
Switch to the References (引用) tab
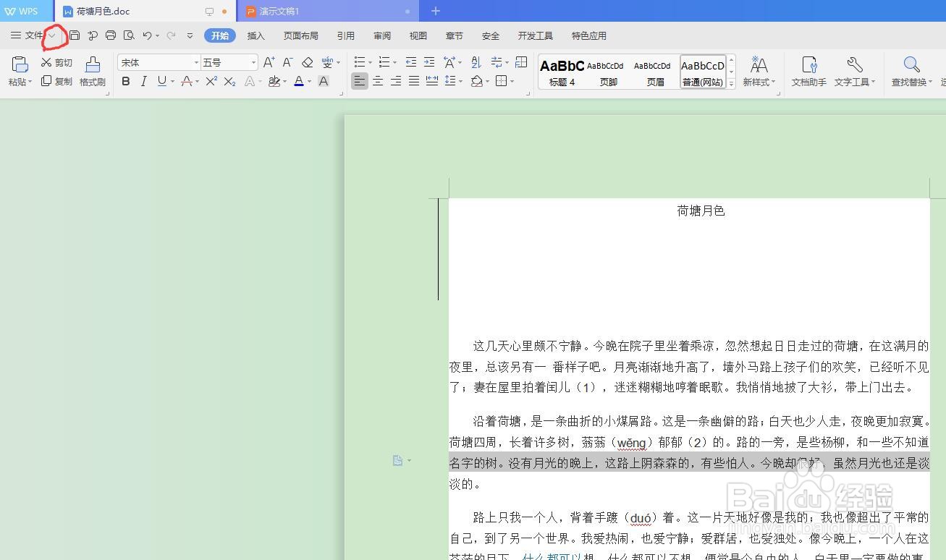[x=346, y=35]
